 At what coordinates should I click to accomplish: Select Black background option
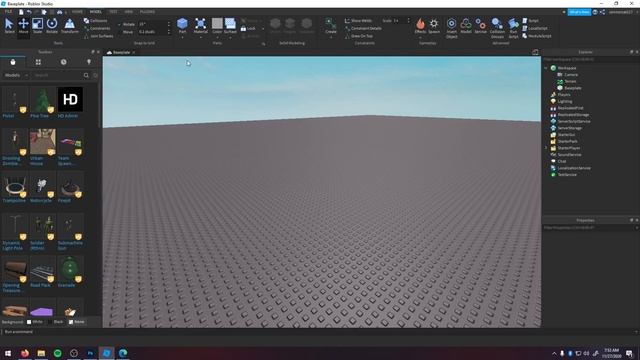coord(56,322)
